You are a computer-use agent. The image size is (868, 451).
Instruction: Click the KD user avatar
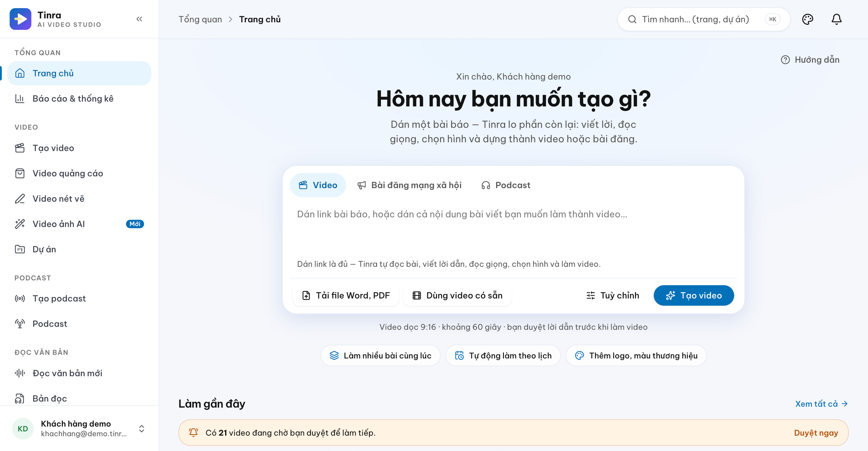click(x=23, y=428)
